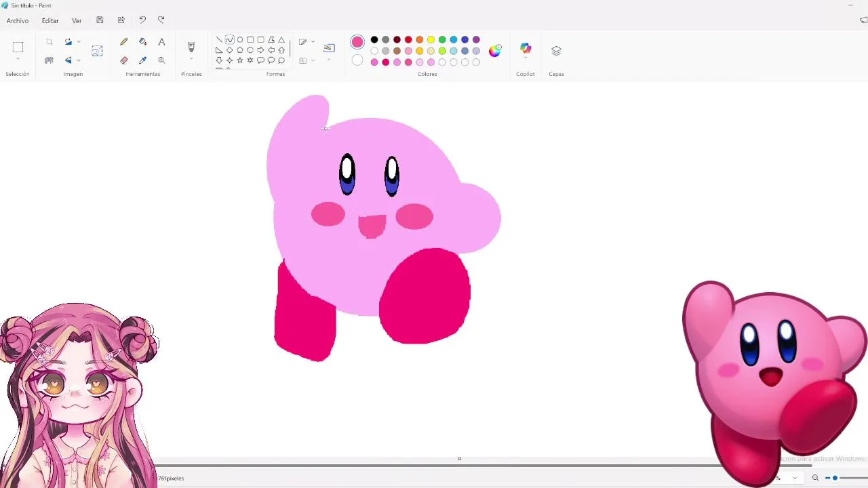Open the Archivo menu
Viewport: 868px width, 488px height.
pos(18,20)
